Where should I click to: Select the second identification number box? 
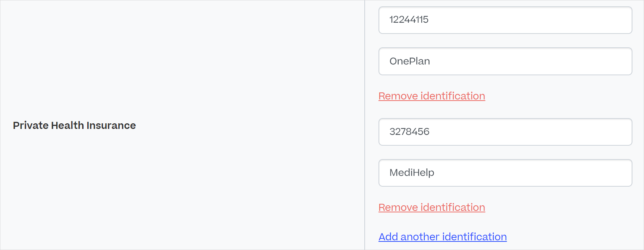click(x=505, y=132)
